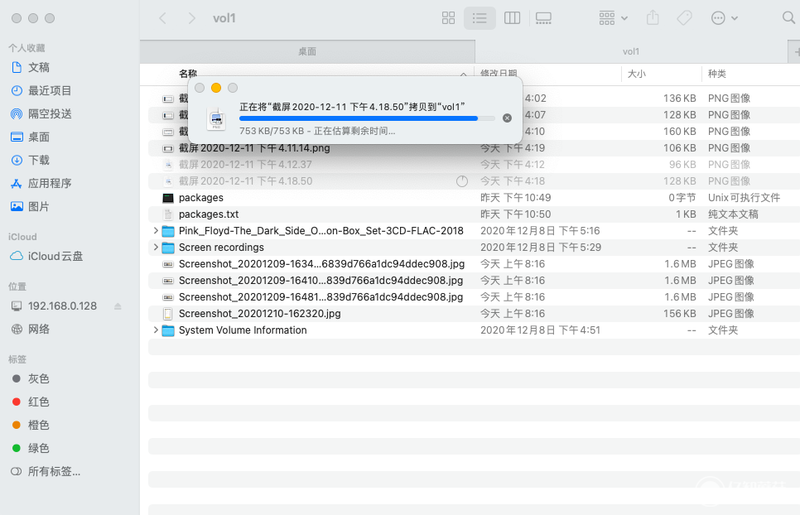The image size is (800, 515).
Task: Select the 橙色 orange tag
Action: click(39, 425)
